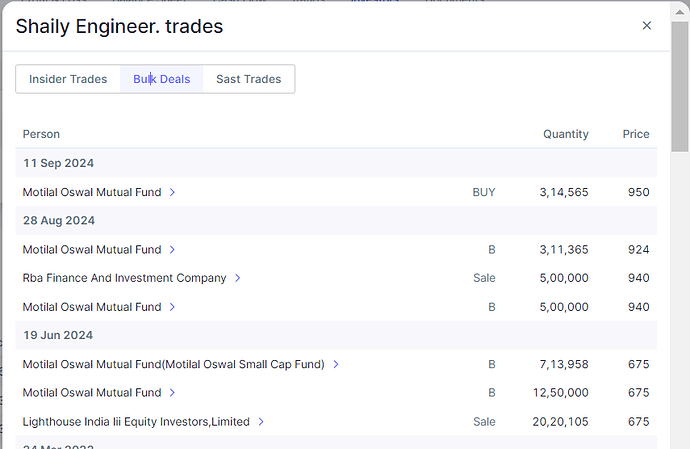Close the Shaily Engineer trades dialog
The image size is (690, 449).
tap(646, 26)
